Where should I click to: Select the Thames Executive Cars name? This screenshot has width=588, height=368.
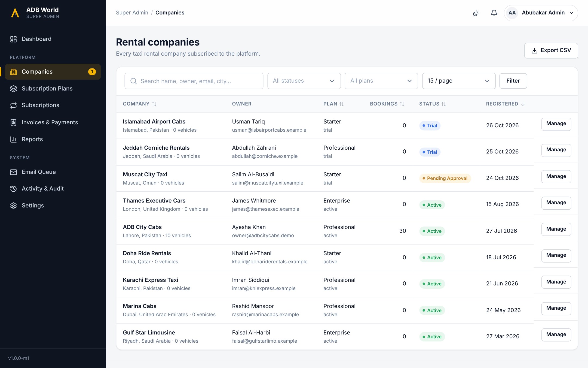coord(154,201)
